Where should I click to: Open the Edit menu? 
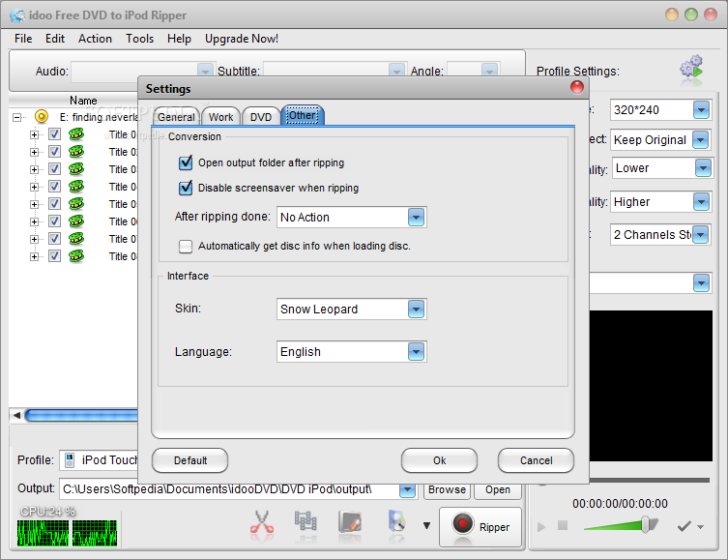click(55, 39)
